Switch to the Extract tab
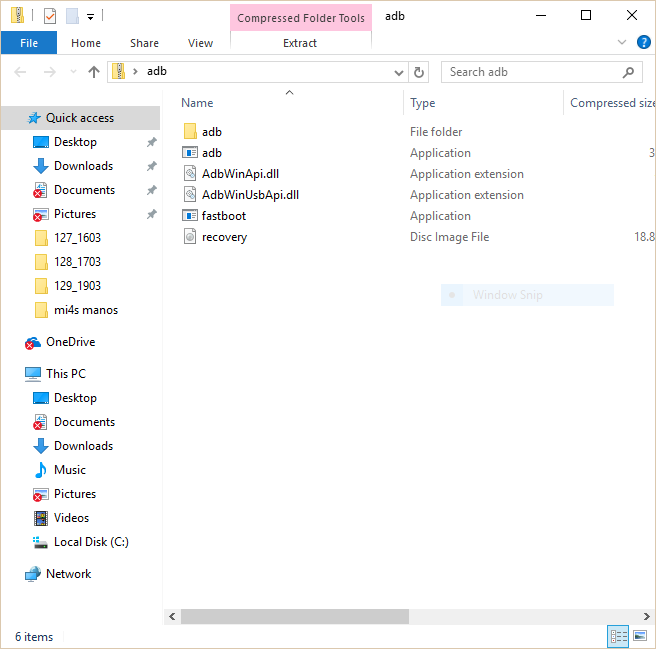The width and height of the screenshot is (656, 649). point(300,43)
